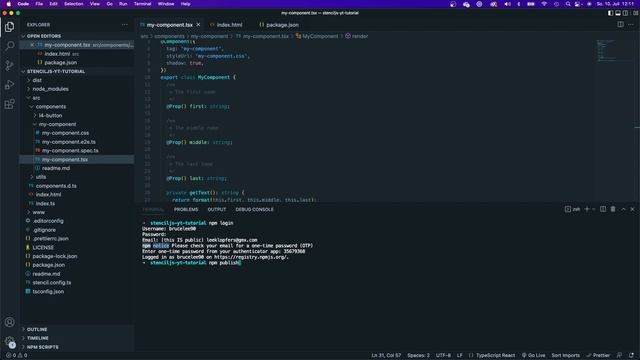Click UTF-8 encoding in status bar

(443, 356)
